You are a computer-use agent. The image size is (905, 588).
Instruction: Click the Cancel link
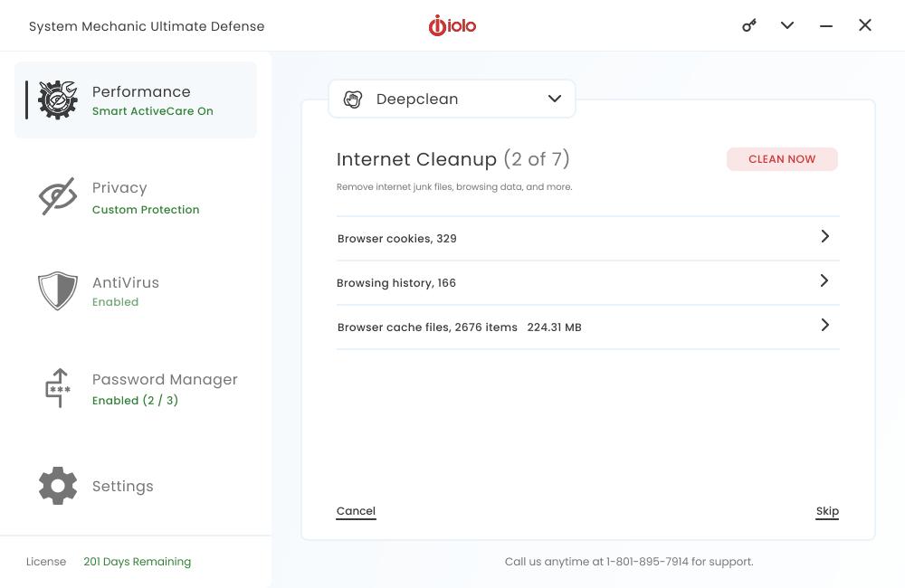point(356,511)
